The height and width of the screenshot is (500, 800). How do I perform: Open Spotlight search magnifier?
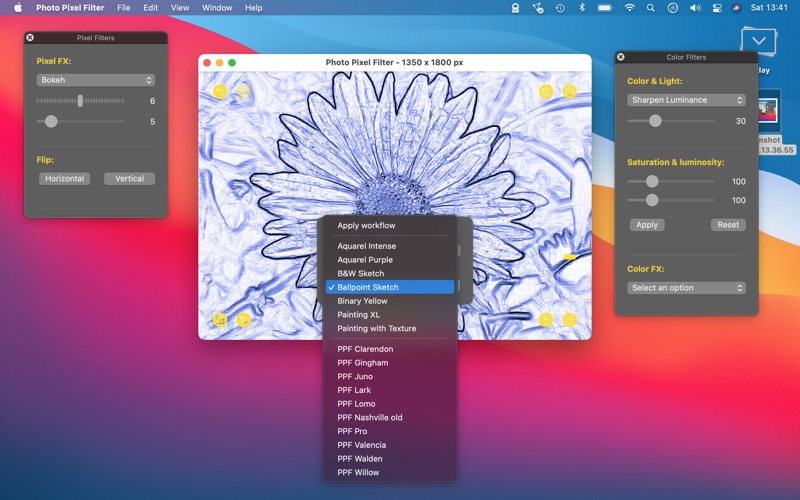tap(651, 8)
